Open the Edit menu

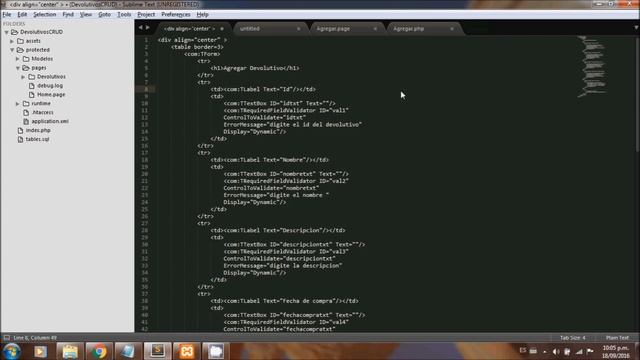tap(22, 14)
